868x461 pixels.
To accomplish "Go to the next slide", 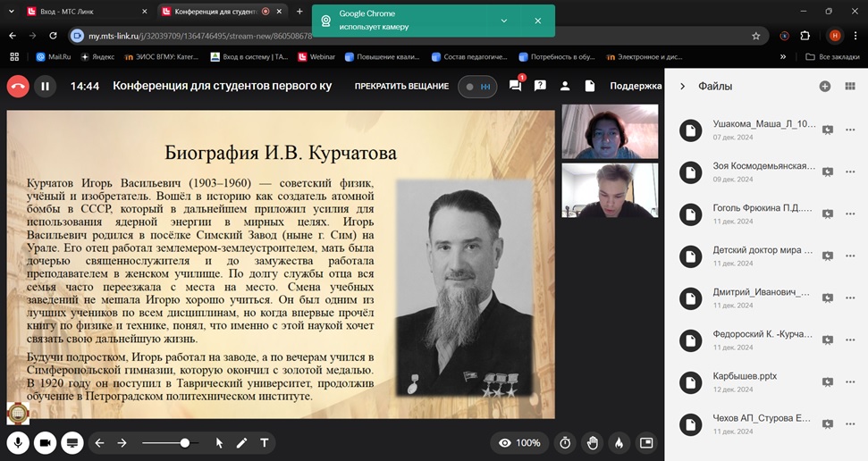I will (x=122, y=443).
